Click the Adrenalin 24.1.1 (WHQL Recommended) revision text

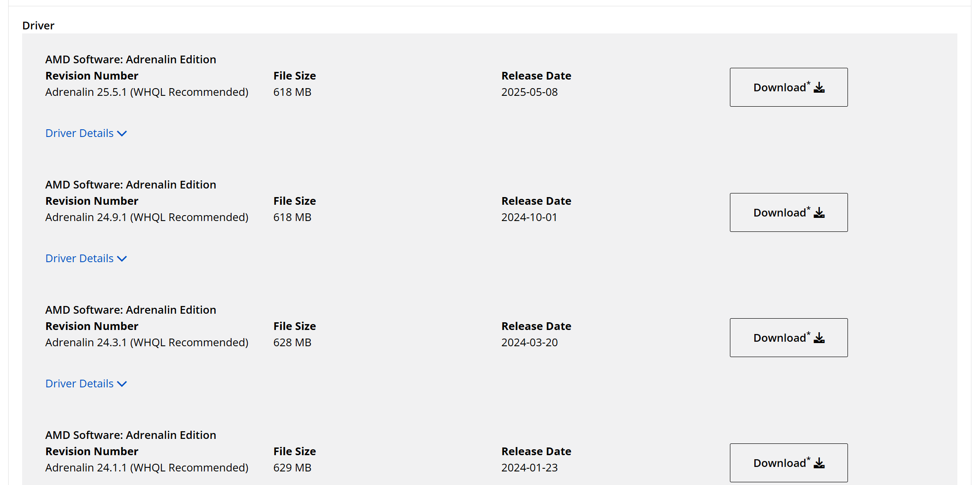147,468
